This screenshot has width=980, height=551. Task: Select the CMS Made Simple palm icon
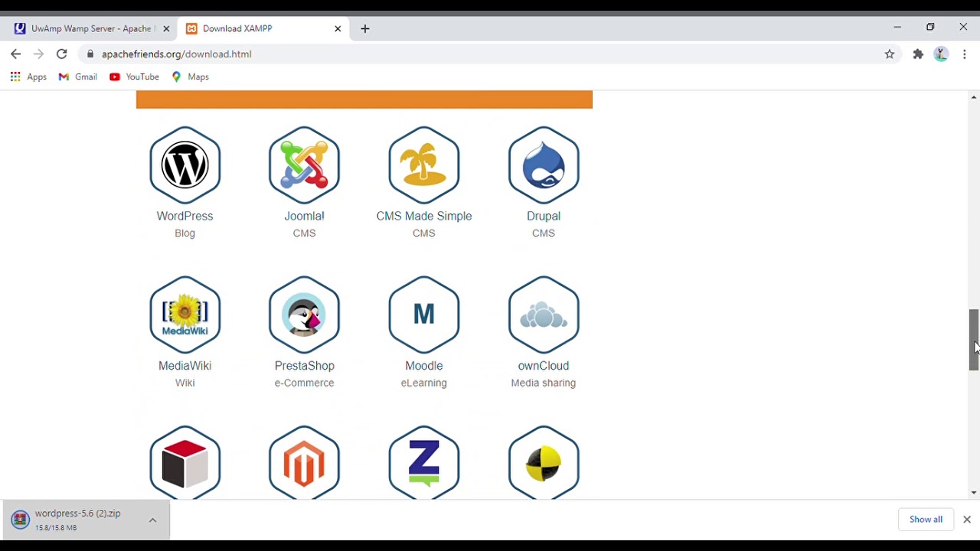click(423, 165)
